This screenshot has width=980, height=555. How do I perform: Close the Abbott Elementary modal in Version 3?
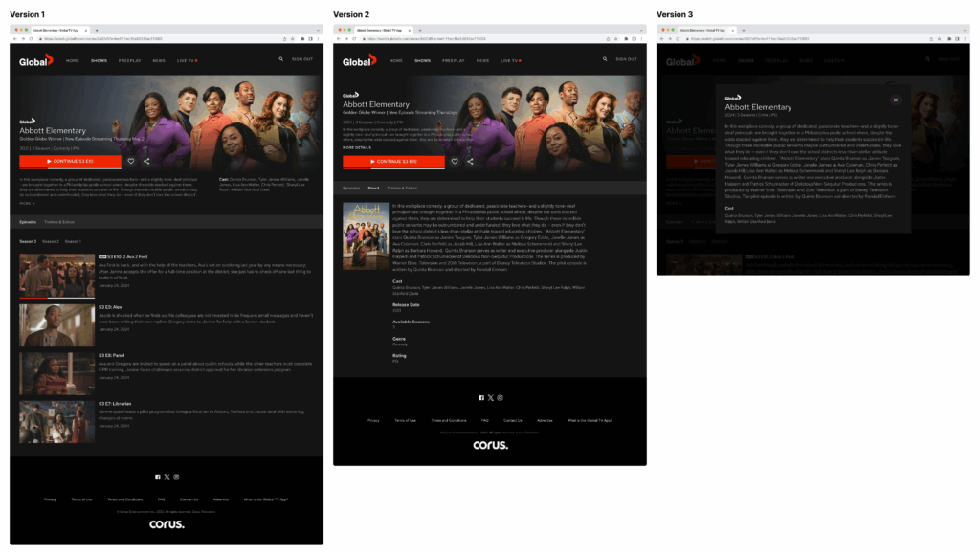[x=896, y=100]
